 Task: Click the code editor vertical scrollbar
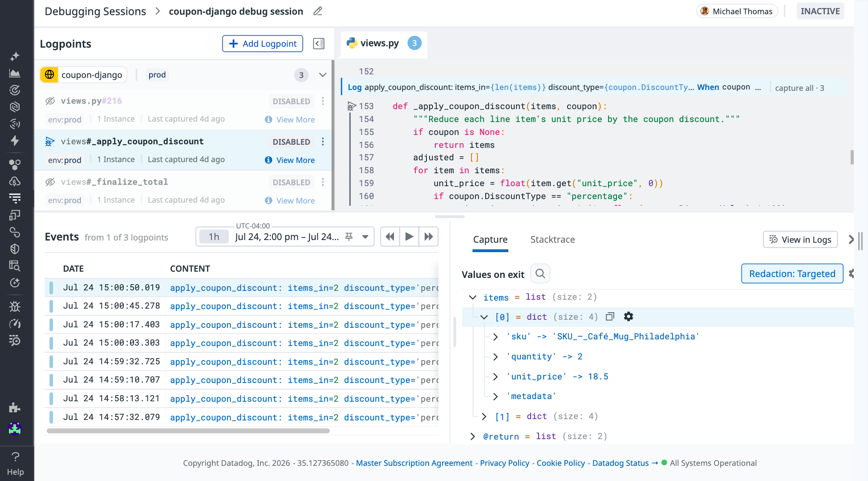click(852, 157)
